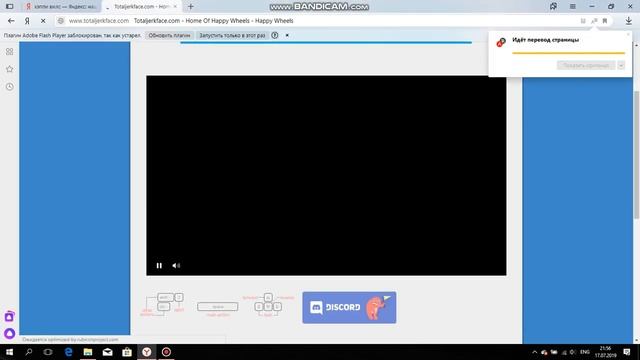
Task: Open the side panel toggle in the tab bar
Action: point(9,7)
